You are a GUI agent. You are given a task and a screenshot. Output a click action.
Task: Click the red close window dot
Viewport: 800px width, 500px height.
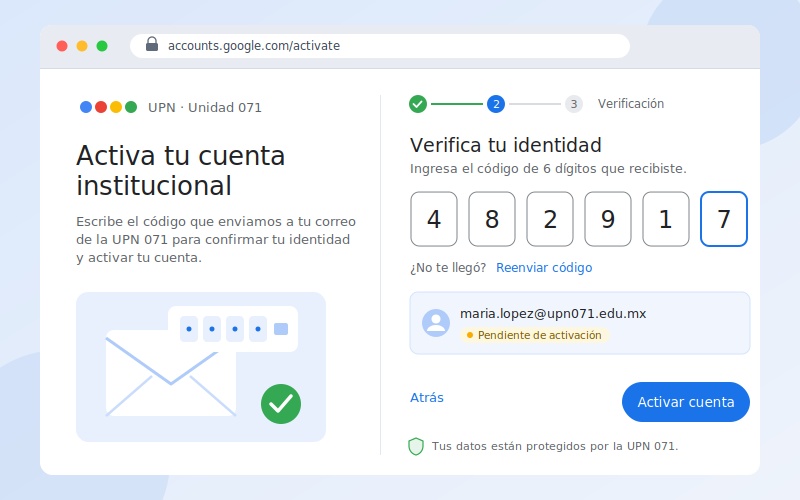point(62,46)
